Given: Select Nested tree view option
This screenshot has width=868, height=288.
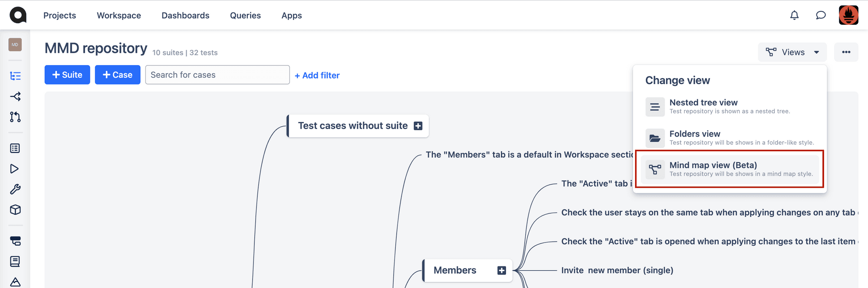Looking at the screenshot, I should coord(730,107).
